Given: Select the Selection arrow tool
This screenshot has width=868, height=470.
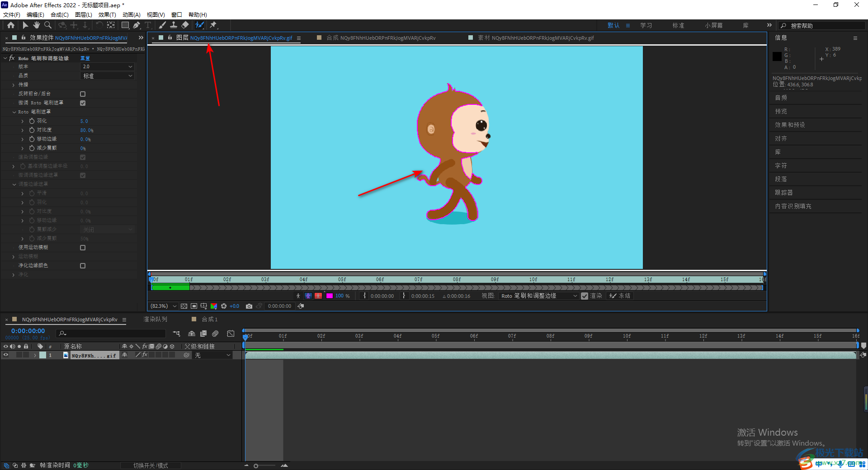Looking at the screenshot, I should 25,25.
